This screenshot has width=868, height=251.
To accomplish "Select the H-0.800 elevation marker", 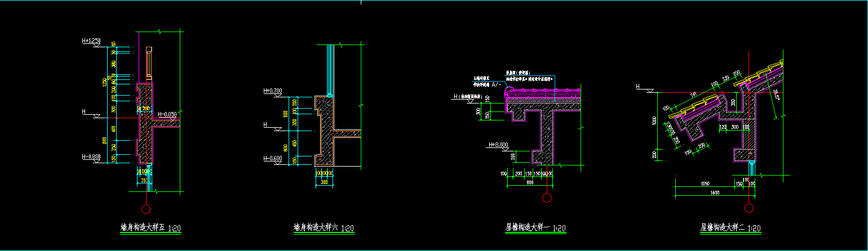I will click(x=91, y=156).
